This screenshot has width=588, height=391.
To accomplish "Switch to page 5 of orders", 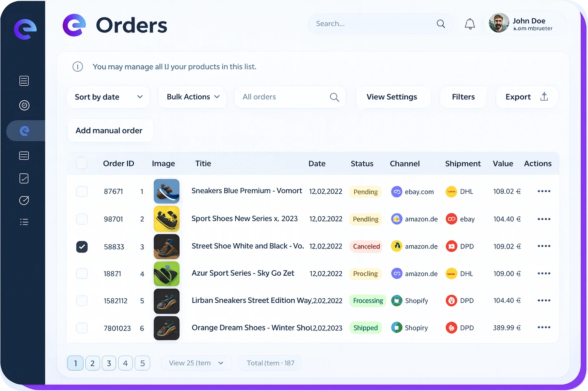I will click(142, 363).
